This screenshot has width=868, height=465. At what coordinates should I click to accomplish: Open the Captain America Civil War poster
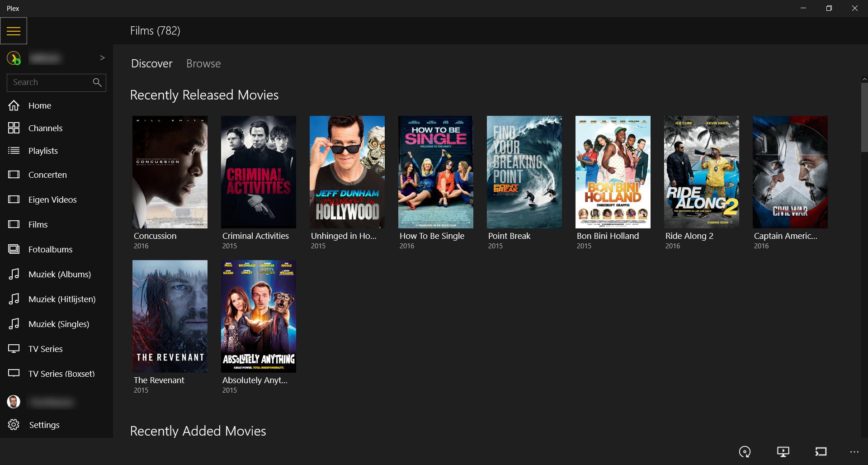tap(790, 172)
